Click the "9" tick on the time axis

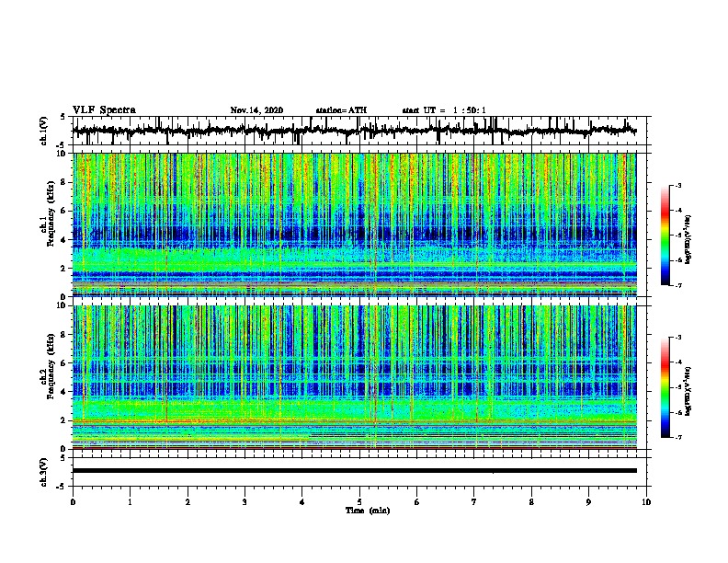(588, 502)
